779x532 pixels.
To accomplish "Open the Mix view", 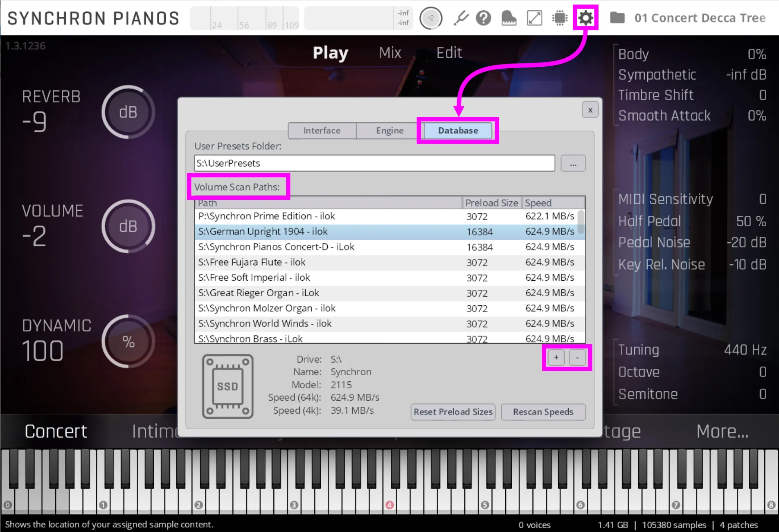I will 389,53.
